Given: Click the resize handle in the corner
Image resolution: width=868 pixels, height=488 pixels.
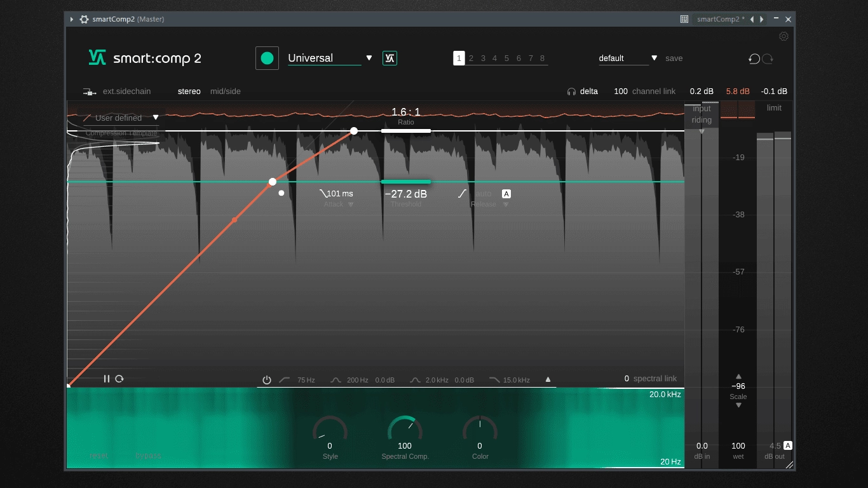Looking at the screenshot, I should [x=789, y=465].
